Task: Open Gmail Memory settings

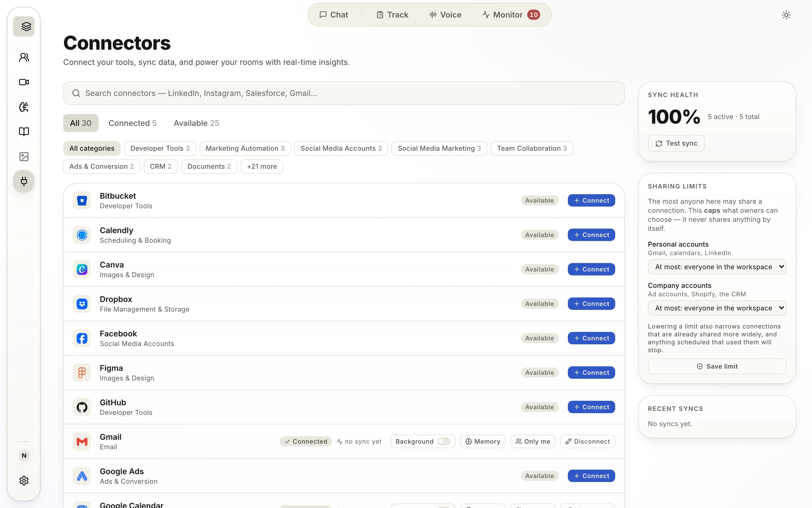Action: (482, 441)
